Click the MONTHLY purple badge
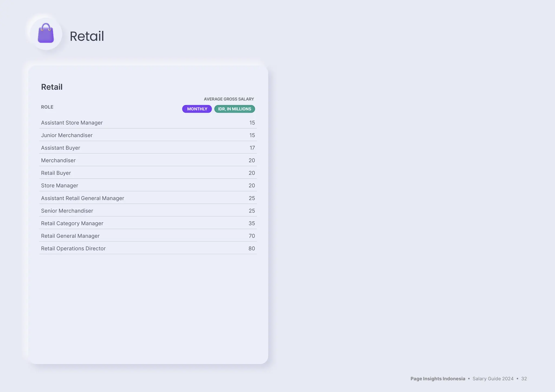The height and width of the screenshot is (392, 555). pyautogui.click(x=197, y=109)
